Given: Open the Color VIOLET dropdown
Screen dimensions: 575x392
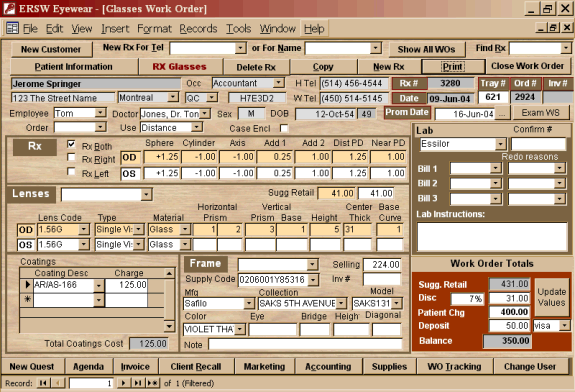Looking at the screenshot, I should (240, 329).
